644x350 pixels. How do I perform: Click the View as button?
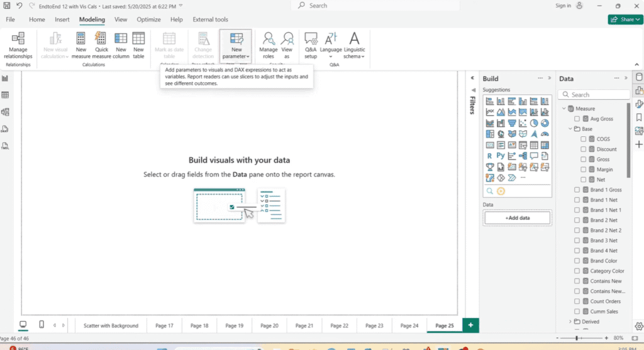(x=287, y=45)
